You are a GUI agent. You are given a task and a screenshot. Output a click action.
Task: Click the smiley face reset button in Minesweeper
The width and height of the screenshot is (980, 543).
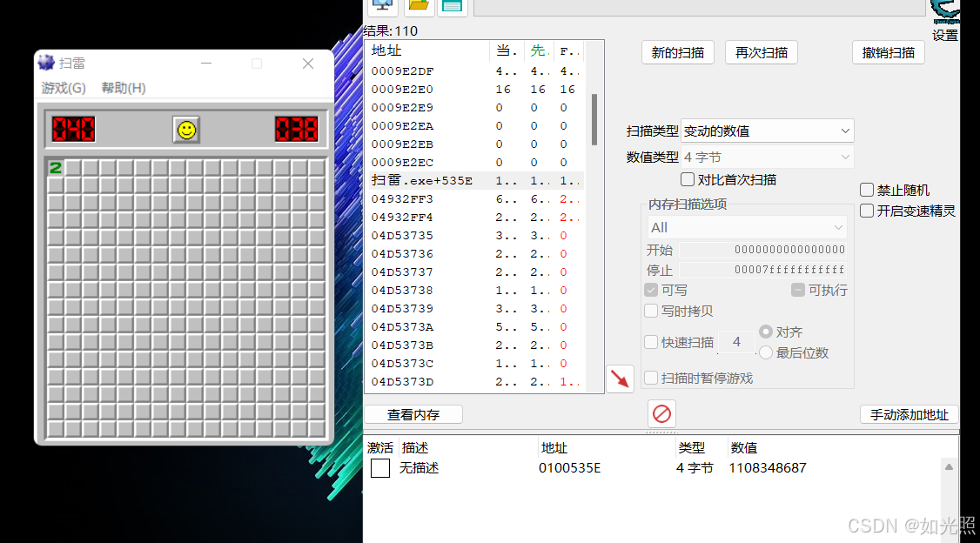click(186, 130)
